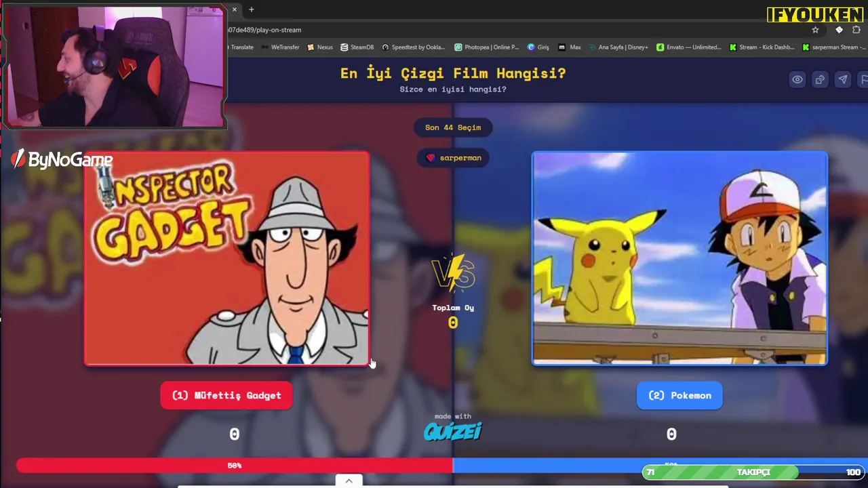Image resolution: width=868 pixels, height=488 pixels.
Task: Open the Speedtest by Ookla bookmark
Action: point(414,47)
